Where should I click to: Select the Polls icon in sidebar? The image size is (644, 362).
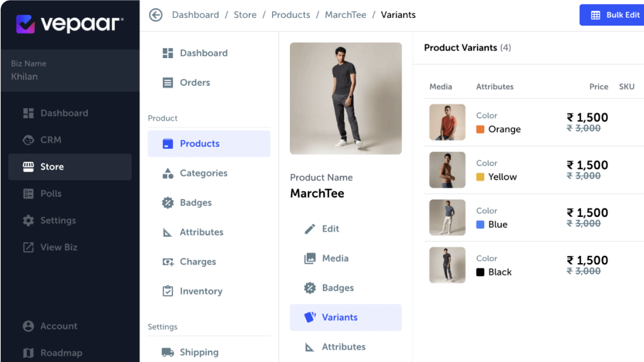click(x=28, y=194)
